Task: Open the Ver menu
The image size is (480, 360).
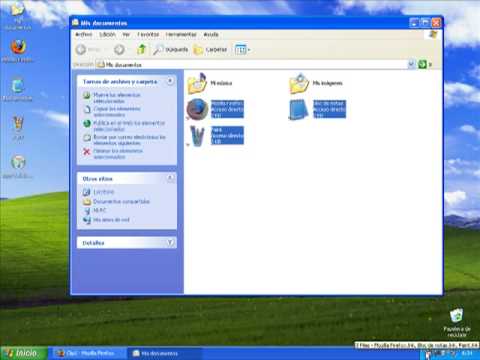Action: [x=126, y=34]
